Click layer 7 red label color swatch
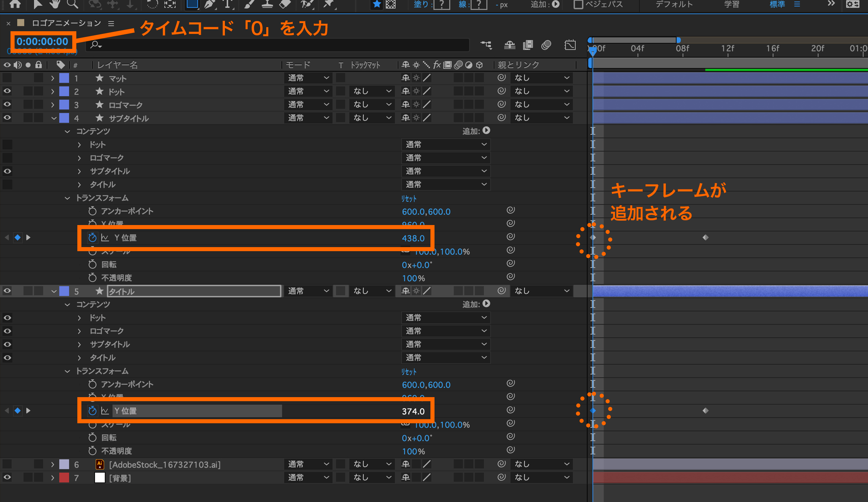 point(64,478)
